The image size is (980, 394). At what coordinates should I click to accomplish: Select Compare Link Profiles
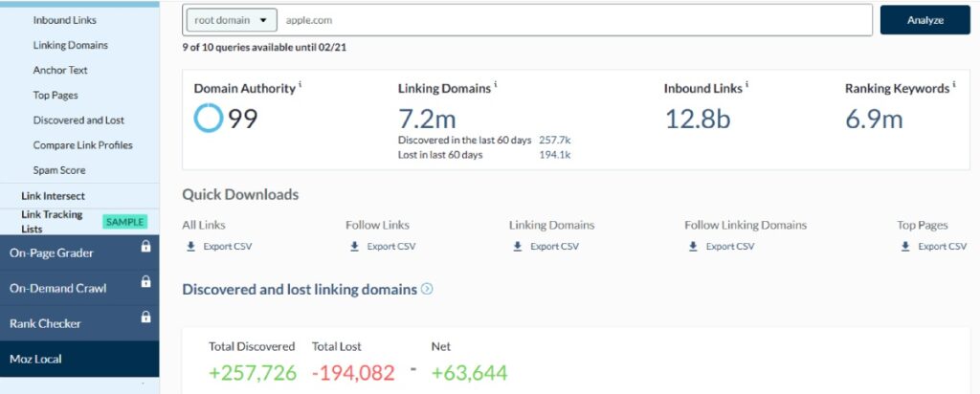click(x=83, y=144)
